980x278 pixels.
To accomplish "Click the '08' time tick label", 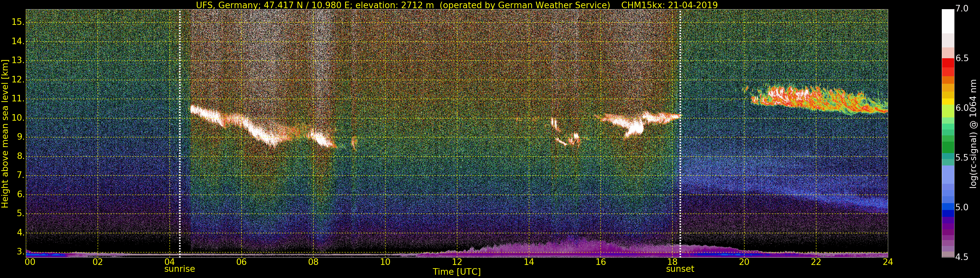I will tap(313, 262).
